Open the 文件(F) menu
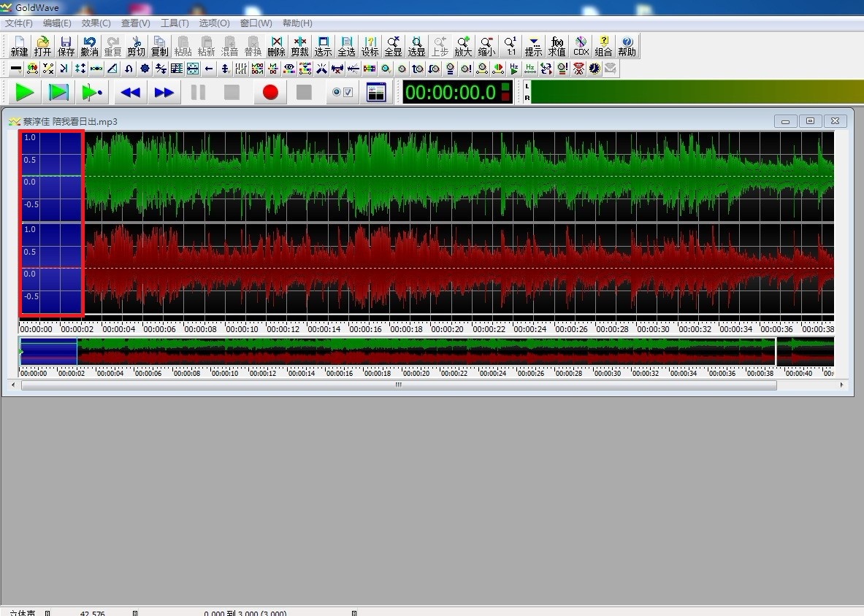This screenshot has height=616, width=864. [x=18, y=23]
